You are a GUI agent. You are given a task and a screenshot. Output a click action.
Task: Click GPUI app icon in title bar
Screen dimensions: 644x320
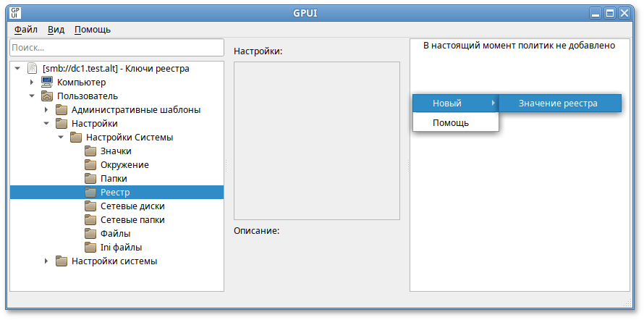[x=14, y=13]
